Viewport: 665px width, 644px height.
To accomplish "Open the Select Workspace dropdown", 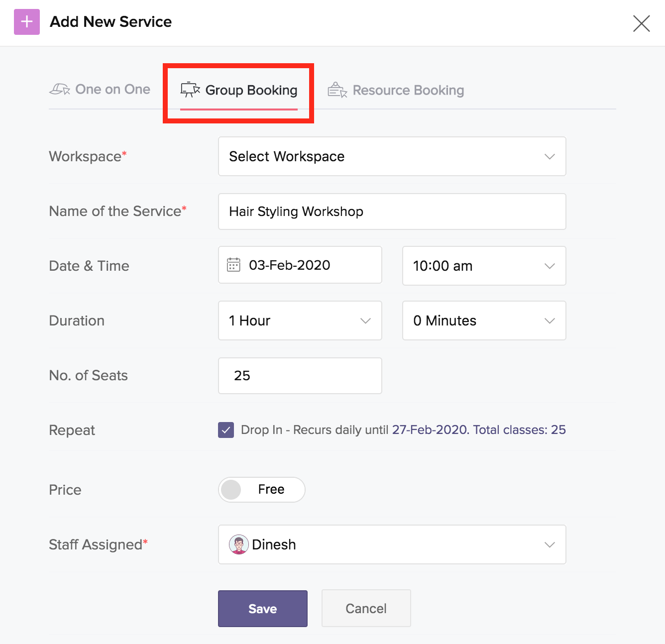I will [392, 156].
